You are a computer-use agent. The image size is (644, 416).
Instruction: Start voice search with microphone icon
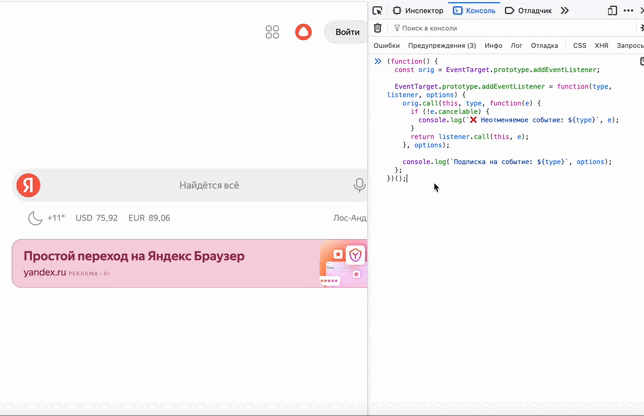pyautogui.click(x=359, y=185)
